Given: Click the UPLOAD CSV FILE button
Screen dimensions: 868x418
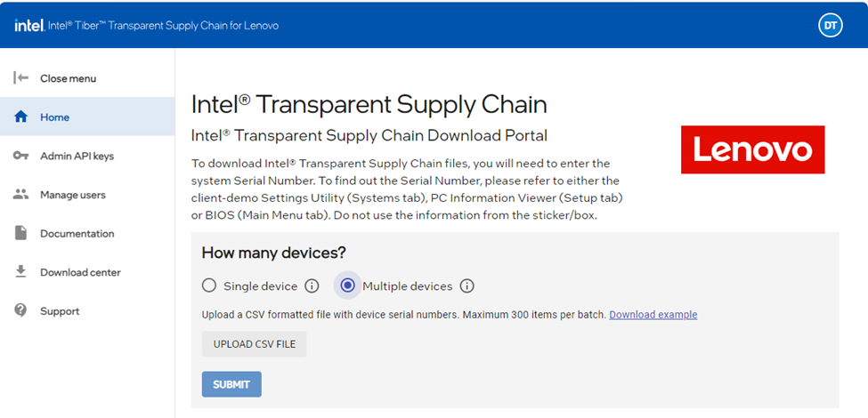Looking at the screenshot, I should 254,344.
